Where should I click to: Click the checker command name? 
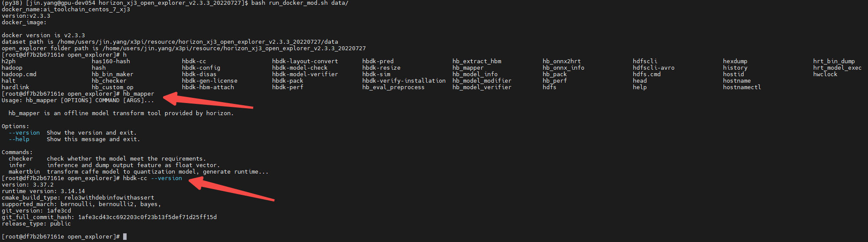21,159
